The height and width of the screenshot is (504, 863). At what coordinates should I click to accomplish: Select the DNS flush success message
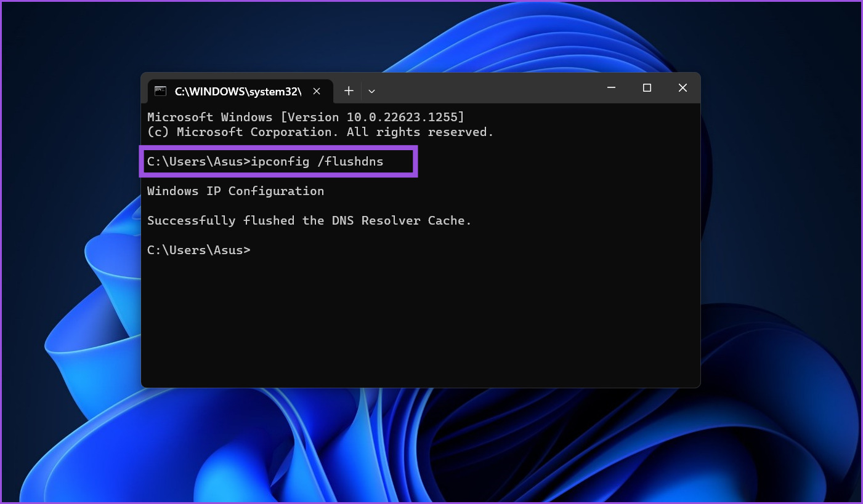coord(309,220)
